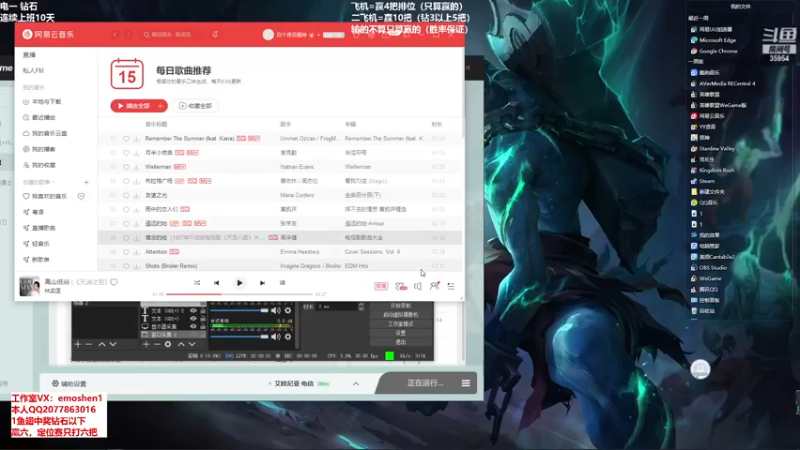Download Remember The Summer song
Image resolution: width=800 pixels, height=450 pixels.
coord(136,139)
